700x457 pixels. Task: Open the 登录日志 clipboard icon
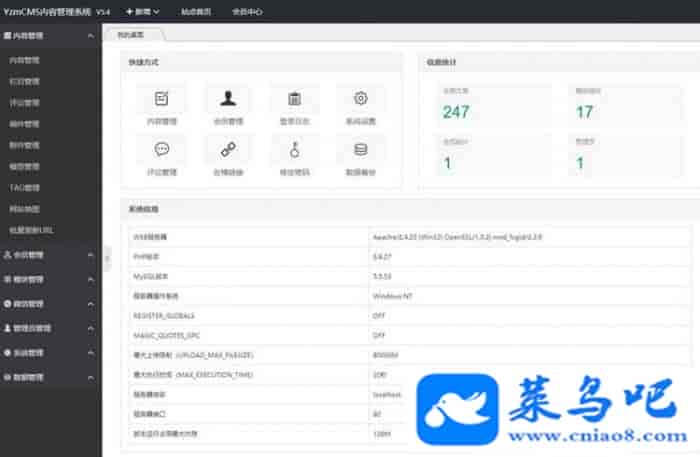[x=294, y=99]
